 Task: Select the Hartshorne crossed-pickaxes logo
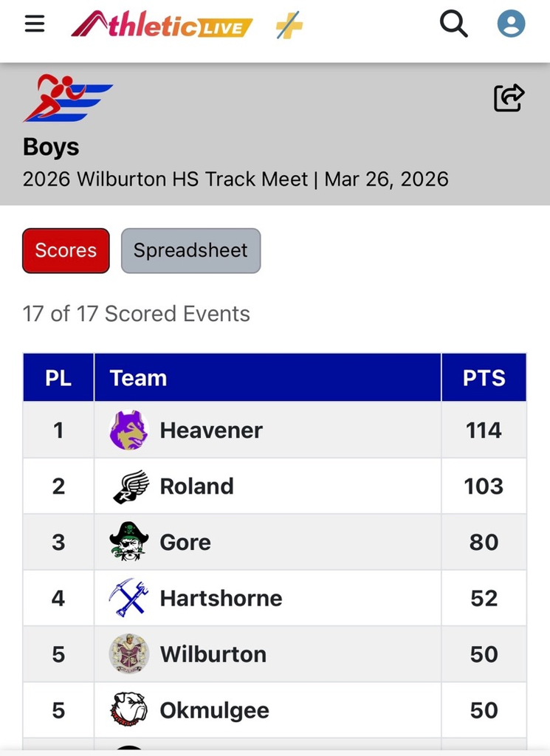129,598
